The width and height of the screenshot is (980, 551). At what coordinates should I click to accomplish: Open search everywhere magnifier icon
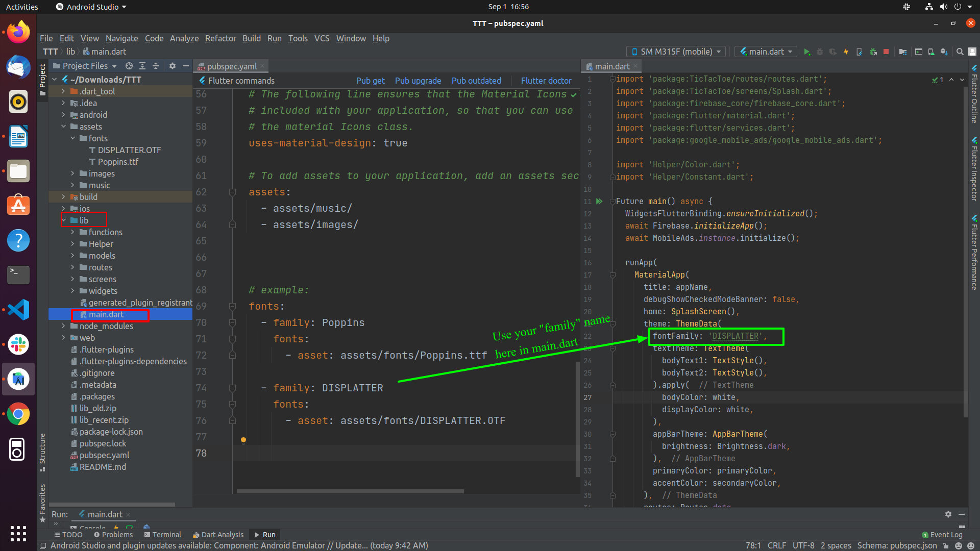point(960,52)
